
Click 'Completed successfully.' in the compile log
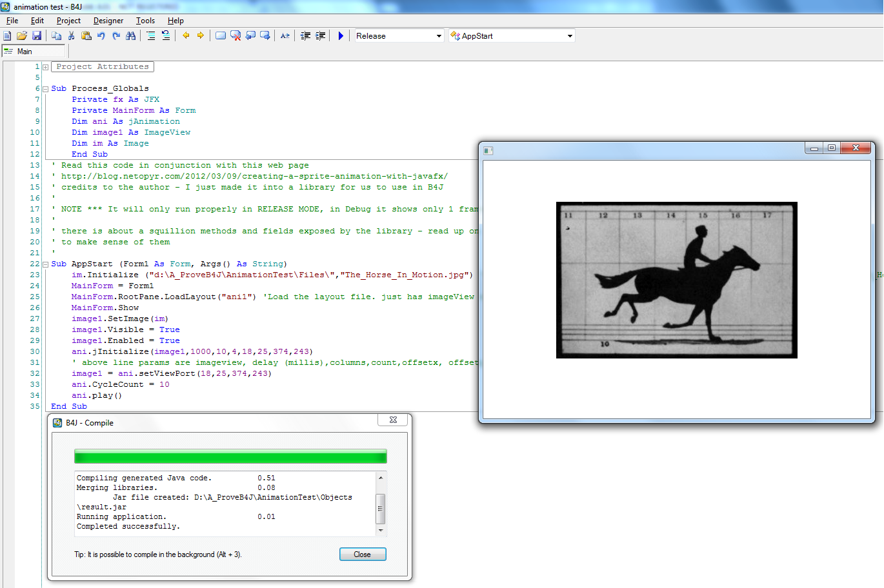(x=128, y=527)
